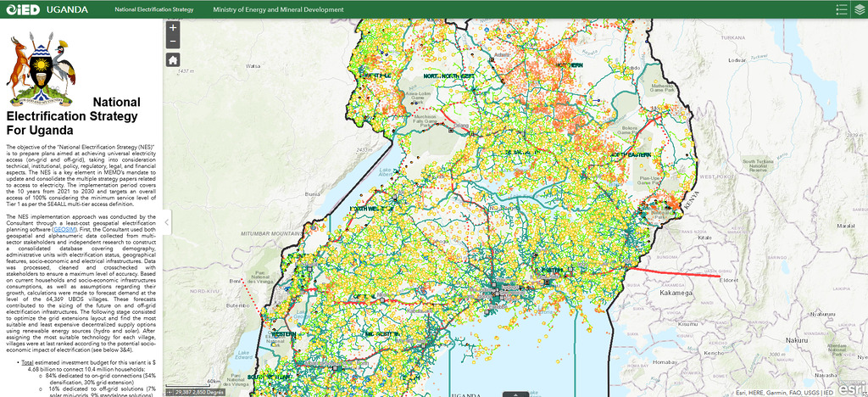Collapse the left info side panel
The image size is (868, 397).
click(x=167, y=223)
